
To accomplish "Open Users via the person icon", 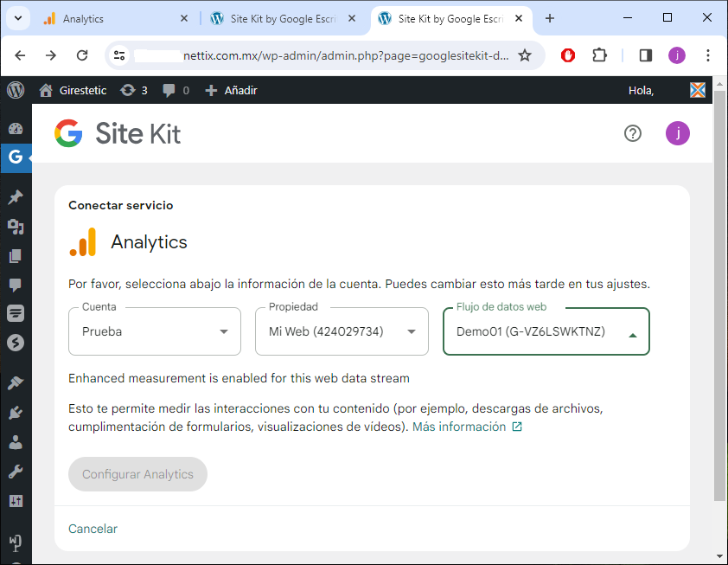I will tap(15, 442).
